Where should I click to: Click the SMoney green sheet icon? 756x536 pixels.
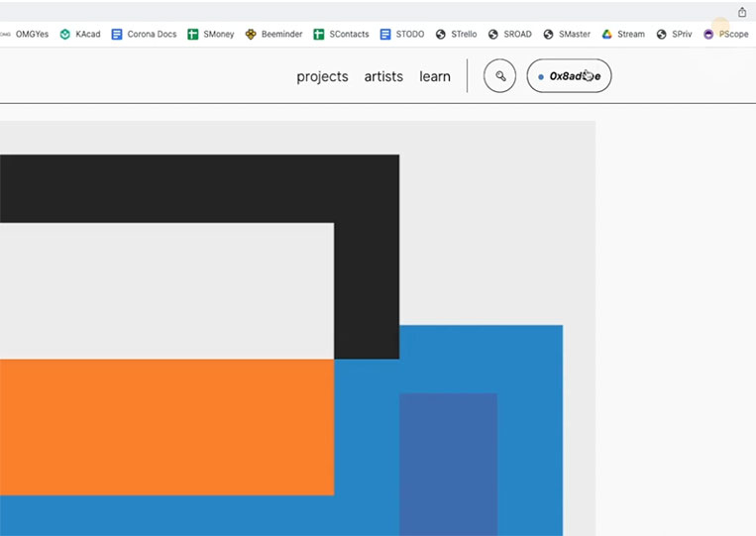tap(193, 35)
